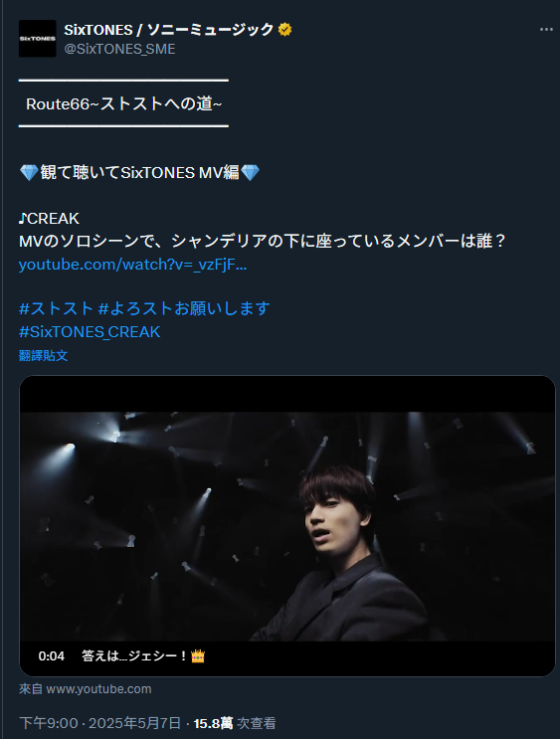This screenshot has height=739, width=560.
Task: Open the 來自 www.youtube.com source link
Action: (x=86, y=689)
